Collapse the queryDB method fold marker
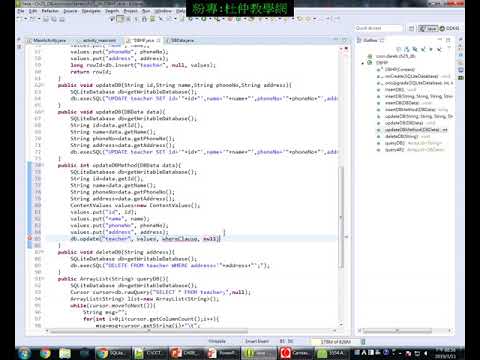This screenshot has height=360, width=480. point(43,279)
